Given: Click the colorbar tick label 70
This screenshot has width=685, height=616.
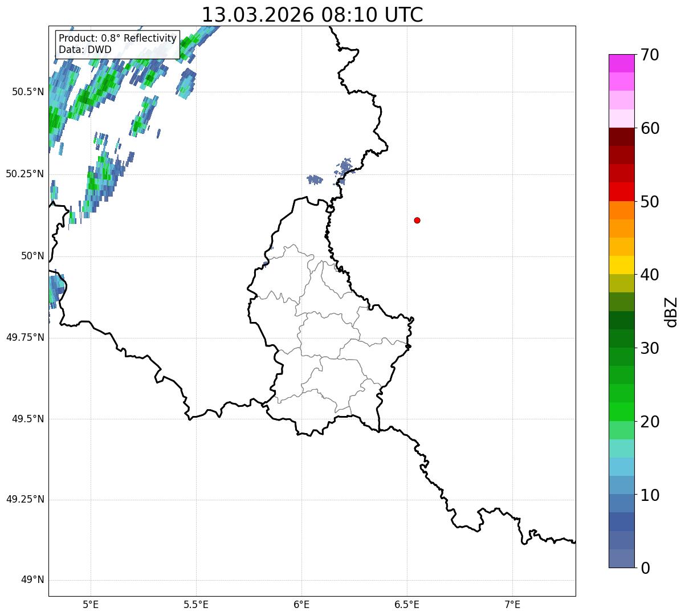Looking at the screenshot, I should click(650, 55).
